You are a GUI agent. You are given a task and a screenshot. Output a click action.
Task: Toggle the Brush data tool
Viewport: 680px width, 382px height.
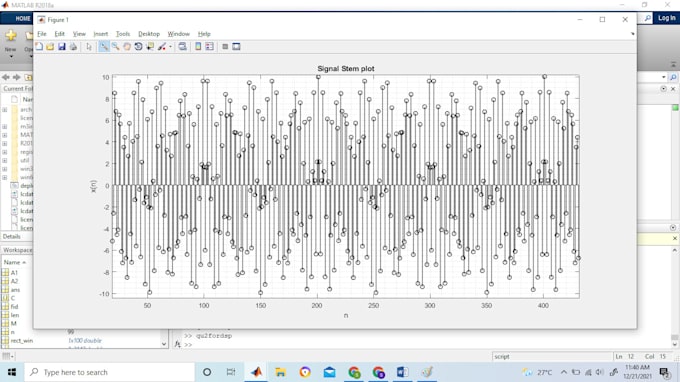click(x=162, y=46)
